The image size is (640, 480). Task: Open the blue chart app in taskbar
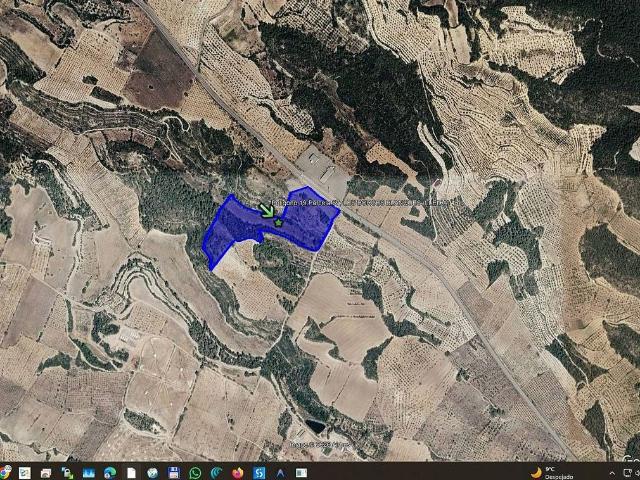point(89,473)
